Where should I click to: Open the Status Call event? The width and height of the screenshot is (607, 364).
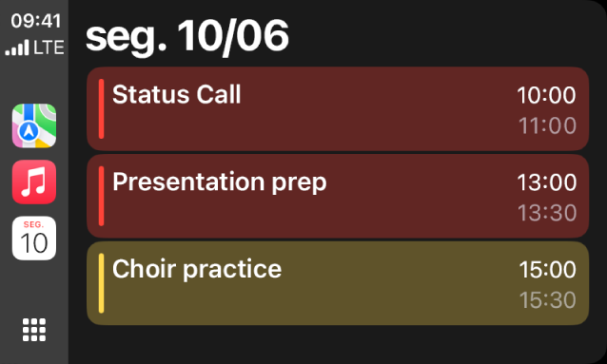[x=338, y=109]
